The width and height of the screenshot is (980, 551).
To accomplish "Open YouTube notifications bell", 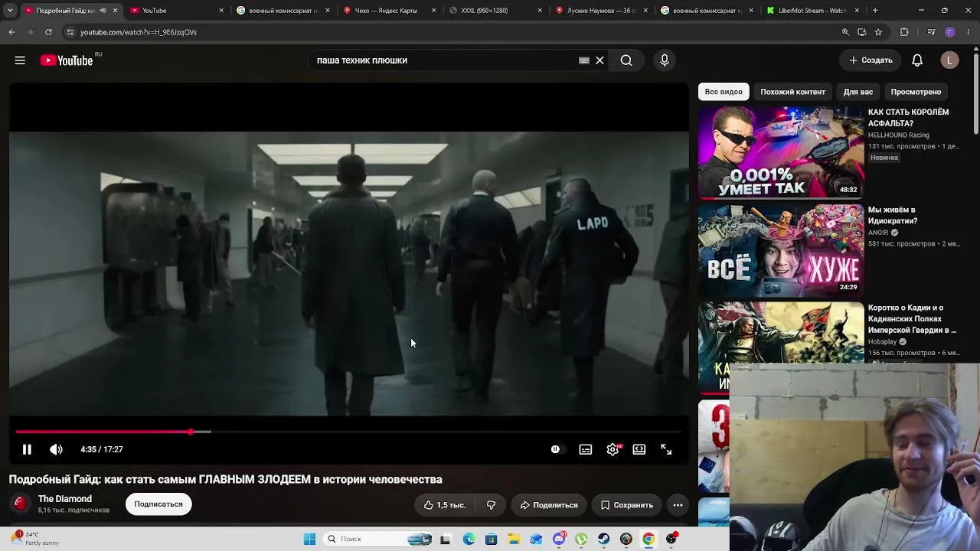I will [917, 60].
